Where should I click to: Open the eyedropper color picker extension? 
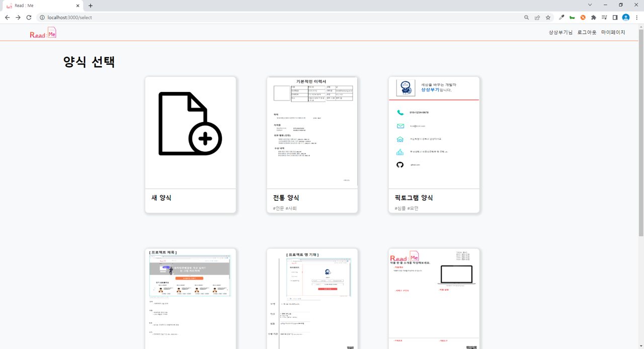(x=561, y=18)
